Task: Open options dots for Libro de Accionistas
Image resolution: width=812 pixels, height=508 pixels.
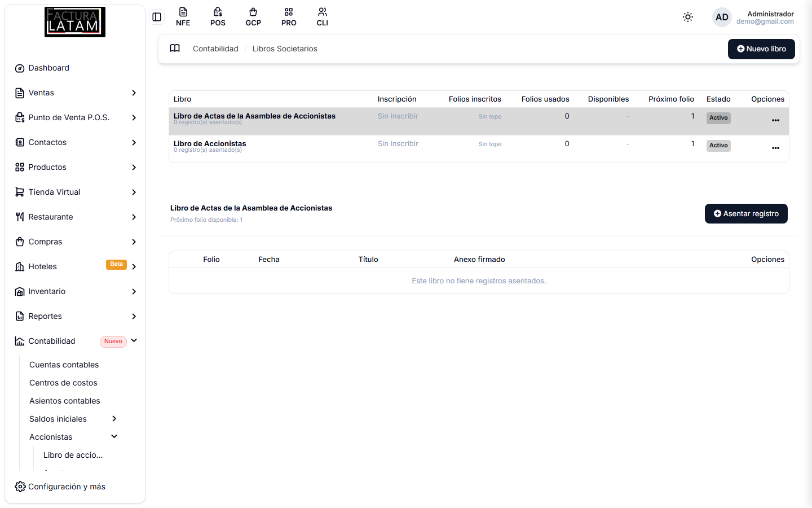Action: click(x=775, y=148)
